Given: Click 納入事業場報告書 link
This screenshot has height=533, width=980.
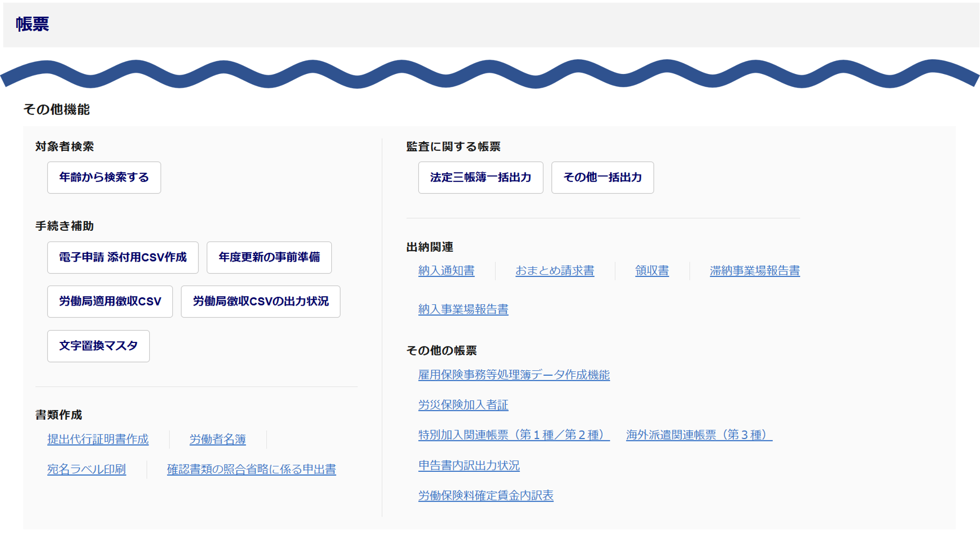Looking at the screenshot, I should pos(463,309).
